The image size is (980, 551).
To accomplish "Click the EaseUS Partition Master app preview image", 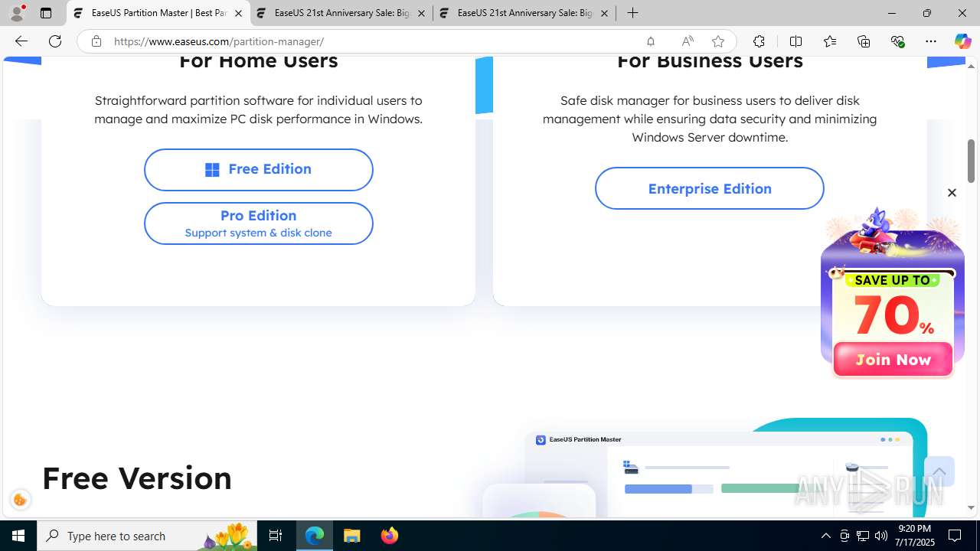I will [704, 468].
